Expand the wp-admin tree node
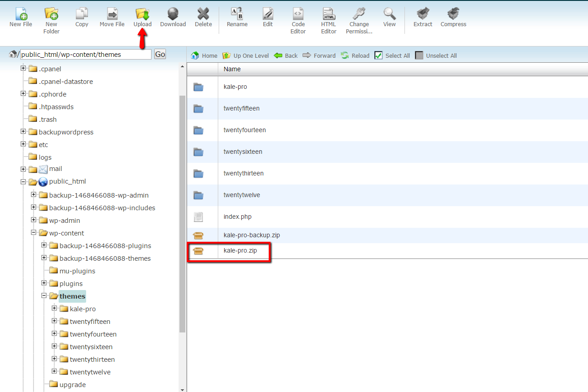 [x=33, y=220]
